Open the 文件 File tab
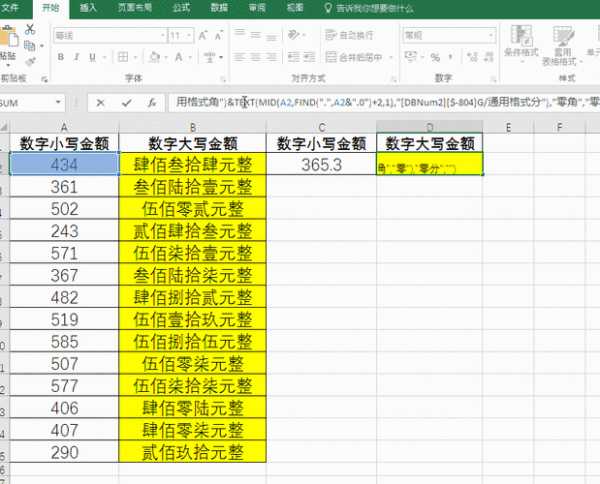The image size is (600, 484). [x=10, y=7]
